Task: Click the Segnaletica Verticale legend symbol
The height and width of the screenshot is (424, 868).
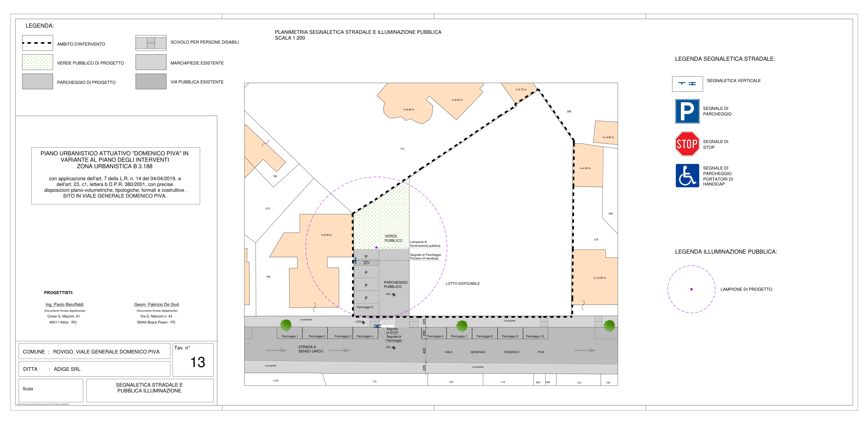Action: pos(687,84)
